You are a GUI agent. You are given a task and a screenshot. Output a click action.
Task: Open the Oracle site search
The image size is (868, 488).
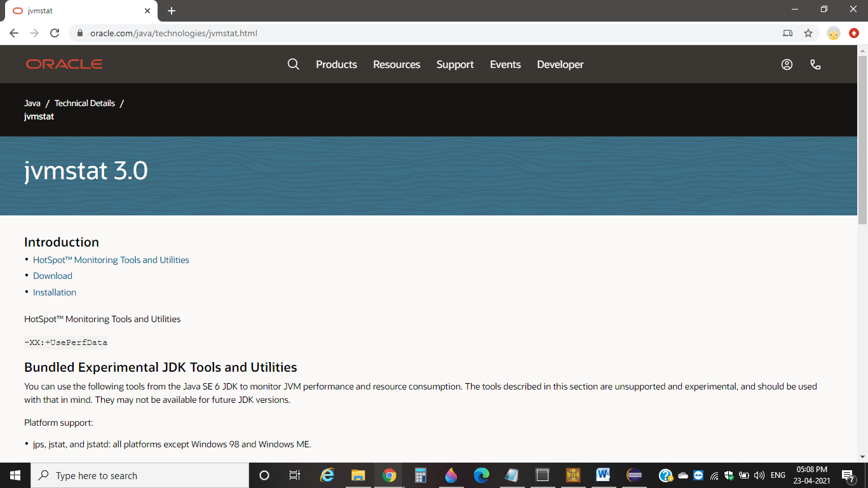click(x=293, y=64)
